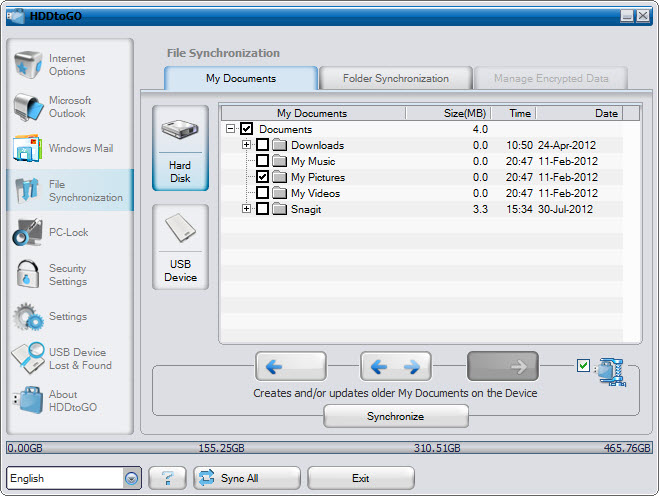Image resolution: width=659 pixels, height=496 pixels.
Task: Choose the right-arrow sync direction button
Action: pos(503,367)
